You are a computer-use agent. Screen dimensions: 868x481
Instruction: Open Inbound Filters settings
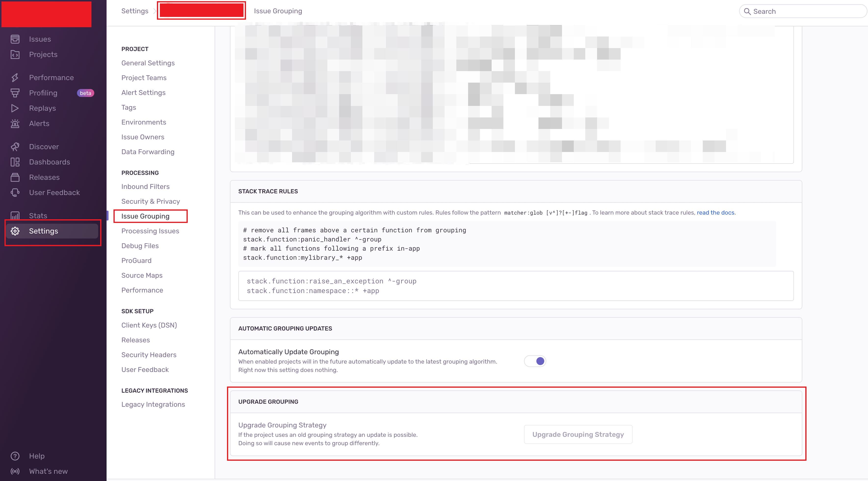(x=145, y=187)
